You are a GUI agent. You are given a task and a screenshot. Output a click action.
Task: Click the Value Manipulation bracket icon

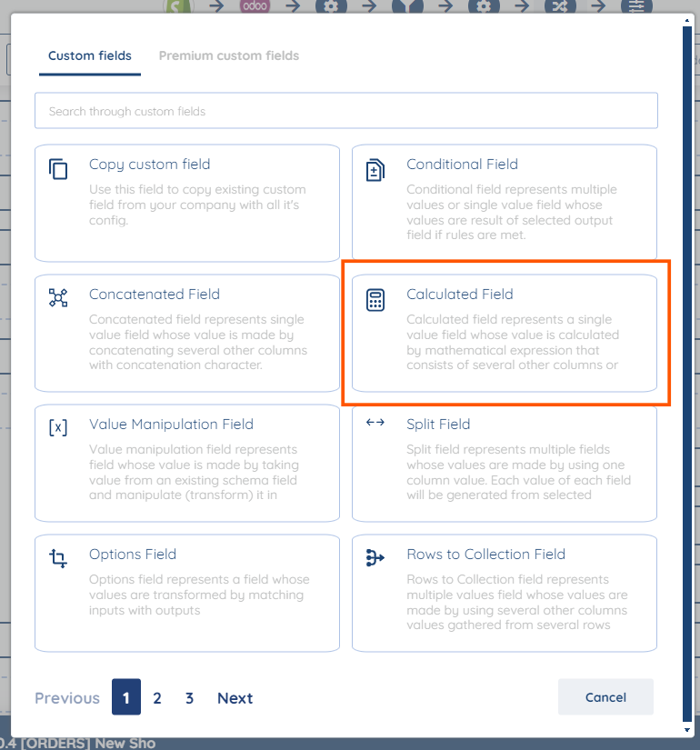tap(58, 427)
